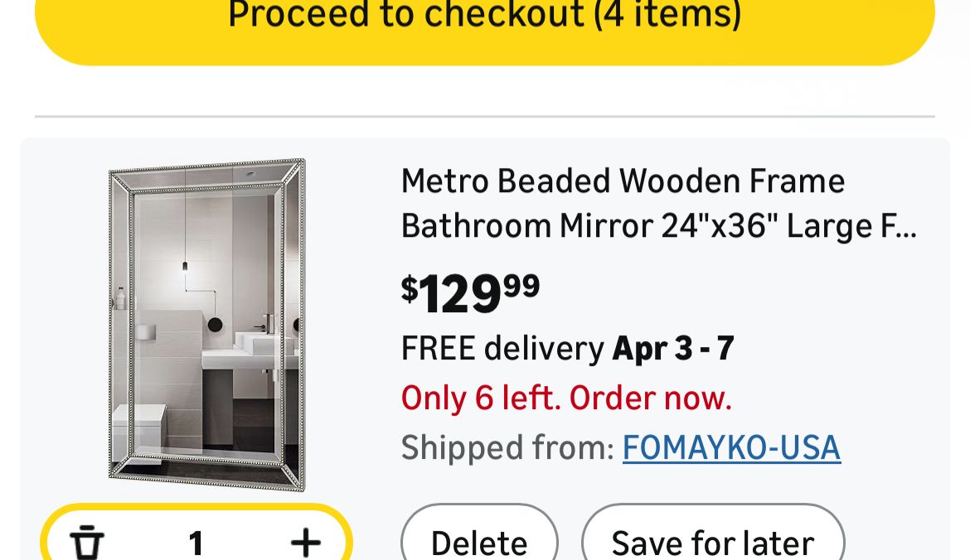
Task: Open the Metro Beaded Wooden Frame title
Action: pos(623,181)
